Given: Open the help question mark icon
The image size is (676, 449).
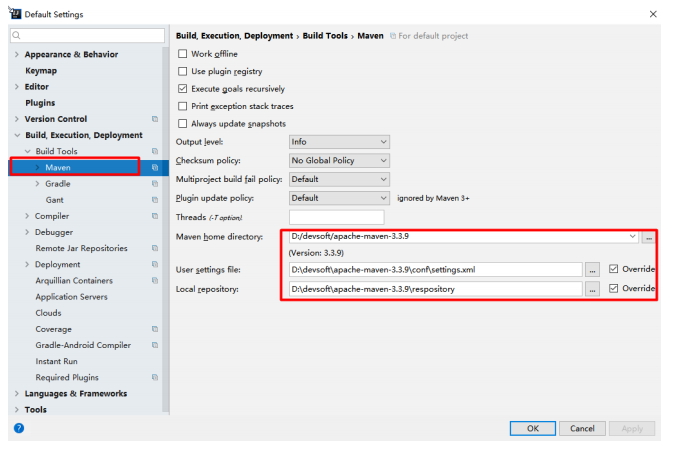Looking at the screenshot, I should tap(19, 428).
